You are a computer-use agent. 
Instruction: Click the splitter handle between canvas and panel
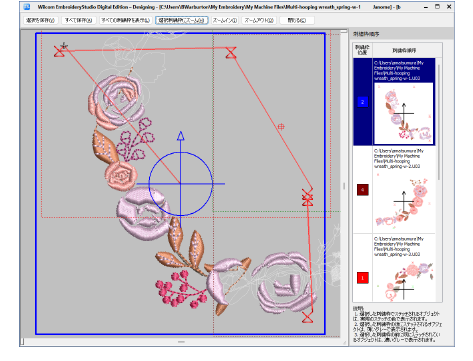344,186
